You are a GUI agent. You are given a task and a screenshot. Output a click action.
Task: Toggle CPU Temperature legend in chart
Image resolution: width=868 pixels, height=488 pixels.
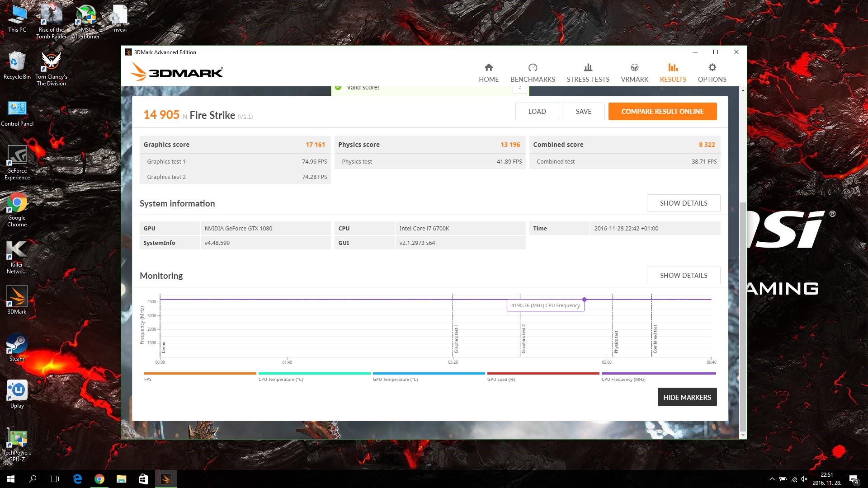[x=314, y=376]
